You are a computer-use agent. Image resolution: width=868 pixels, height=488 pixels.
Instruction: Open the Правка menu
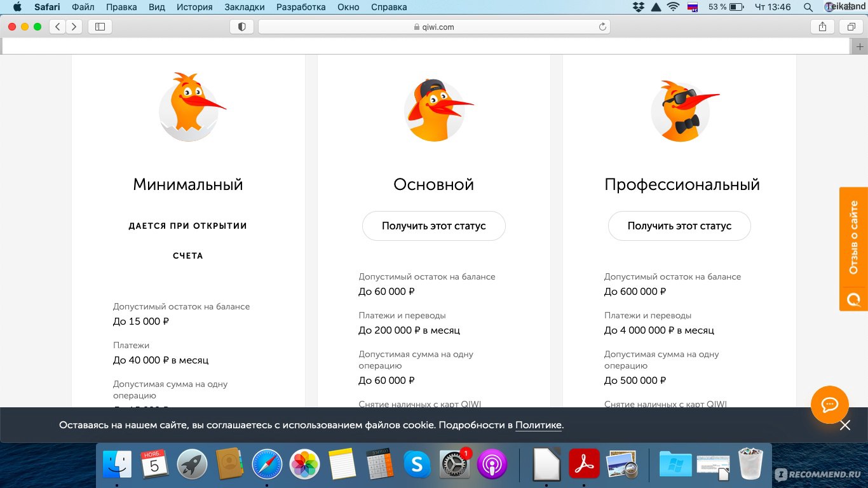click(121, 7)
